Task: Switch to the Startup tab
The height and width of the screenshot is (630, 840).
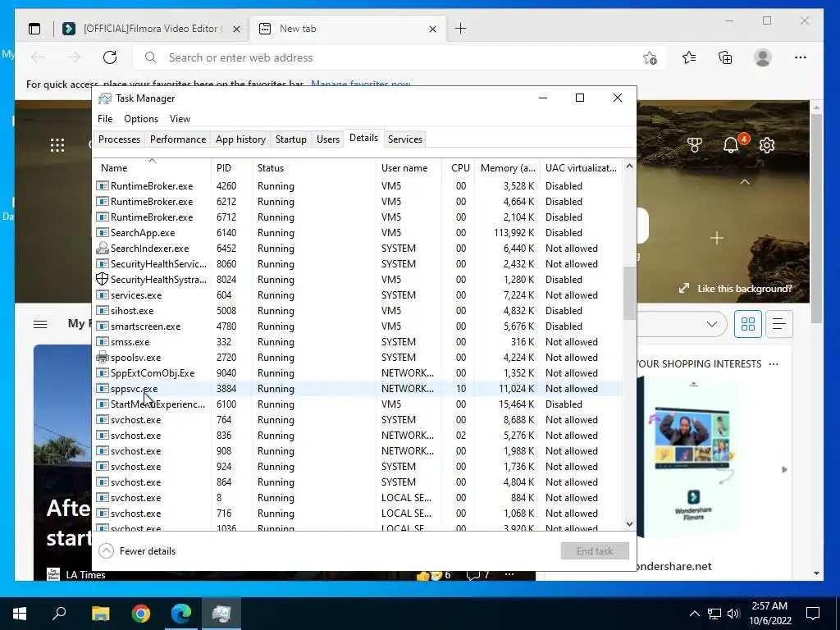Action: [291, 139]
